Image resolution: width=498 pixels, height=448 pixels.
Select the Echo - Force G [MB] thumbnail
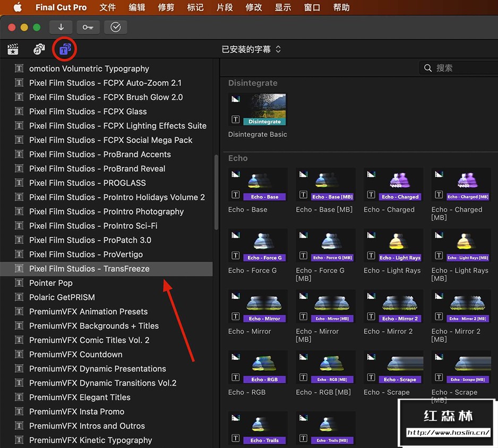click(x=325, y=245)
